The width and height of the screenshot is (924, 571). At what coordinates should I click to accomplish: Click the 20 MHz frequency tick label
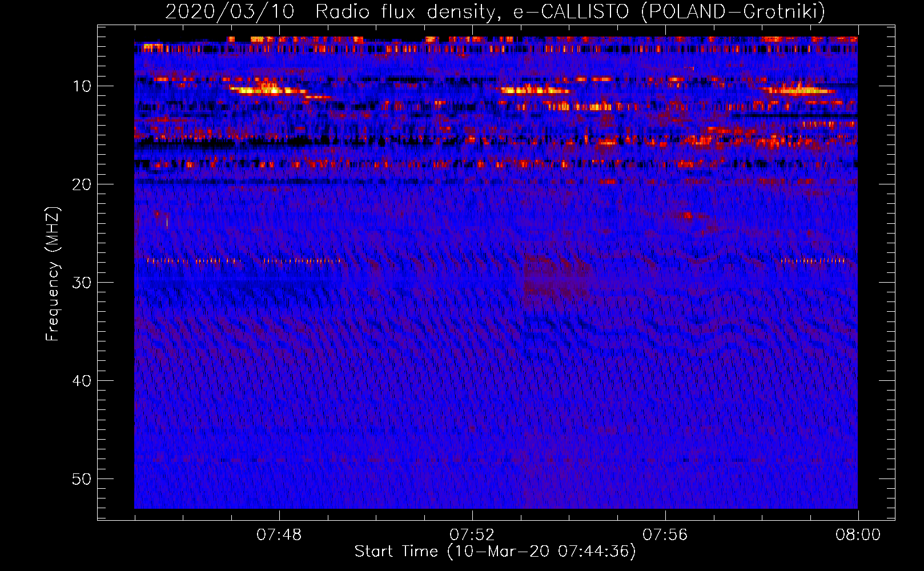point(82,184)
